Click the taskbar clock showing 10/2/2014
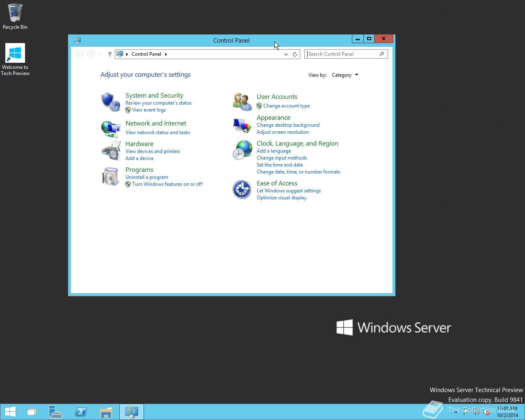The height and width of the screenshot is (420, 525). [507, 412]
